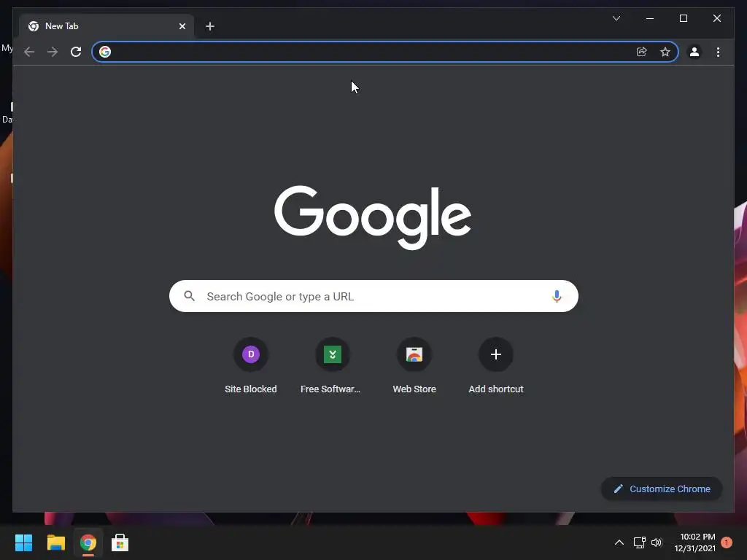
Task: Open volume tray icon
Action: (657, 542)
